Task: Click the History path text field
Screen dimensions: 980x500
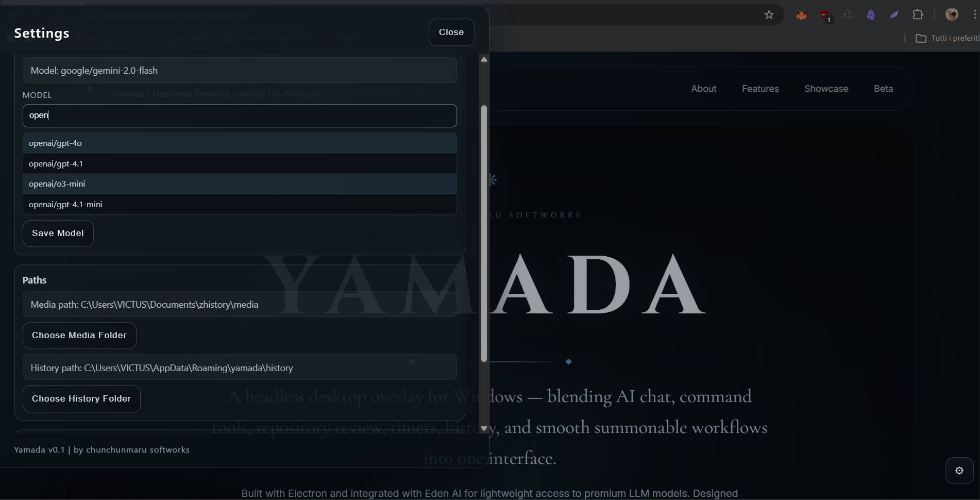Action: pos(240,368)
